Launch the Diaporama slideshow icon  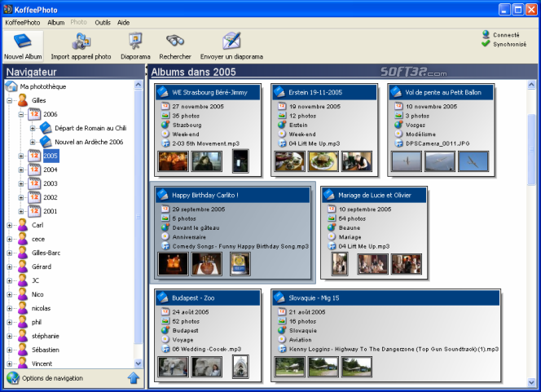(135, 42)
